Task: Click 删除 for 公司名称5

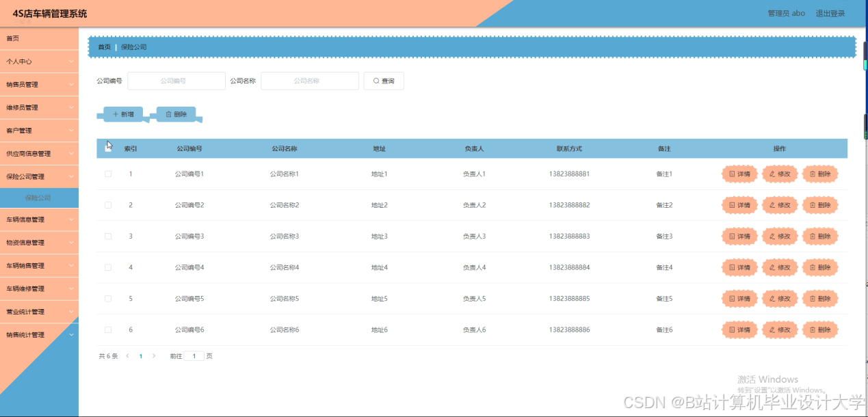Action: (x=820, y=299)
